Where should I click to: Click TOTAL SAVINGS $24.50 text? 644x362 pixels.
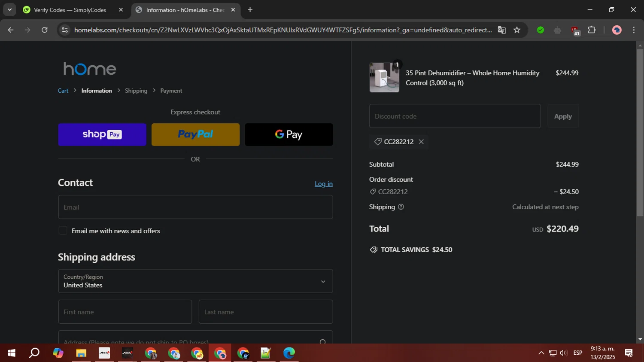click(x=416, y=250)
